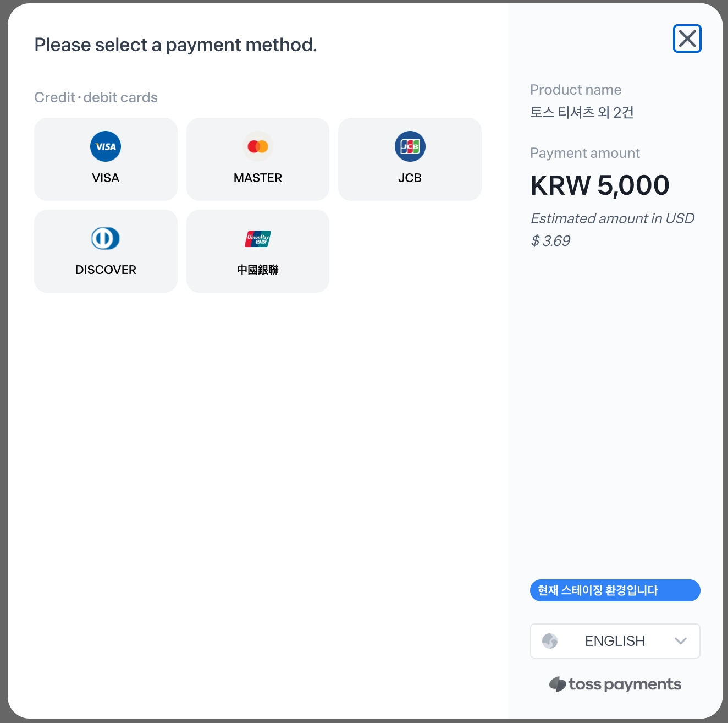Open the ENGLISH language dropdown

[615, 641]
